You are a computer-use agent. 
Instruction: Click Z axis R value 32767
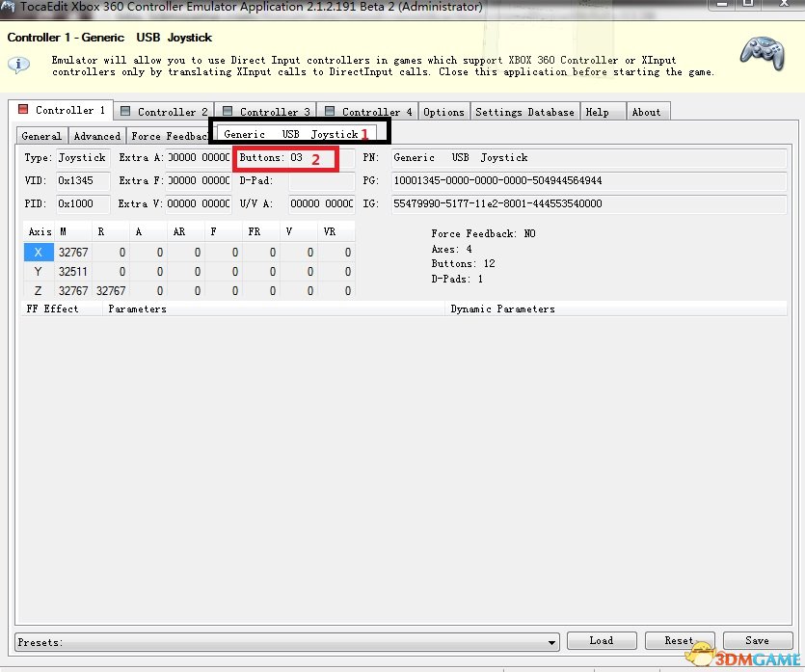110,290
